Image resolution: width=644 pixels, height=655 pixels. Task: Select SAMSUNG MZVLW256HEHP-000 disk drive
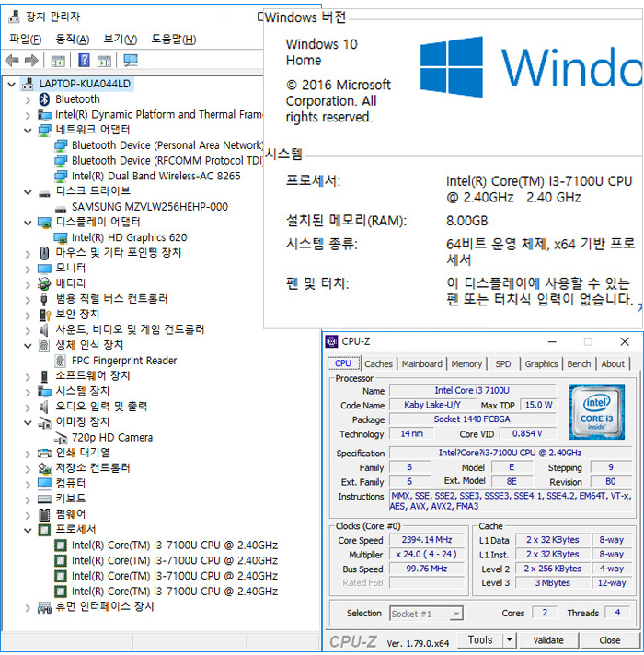pyautogui.click(x=149, y=207)
